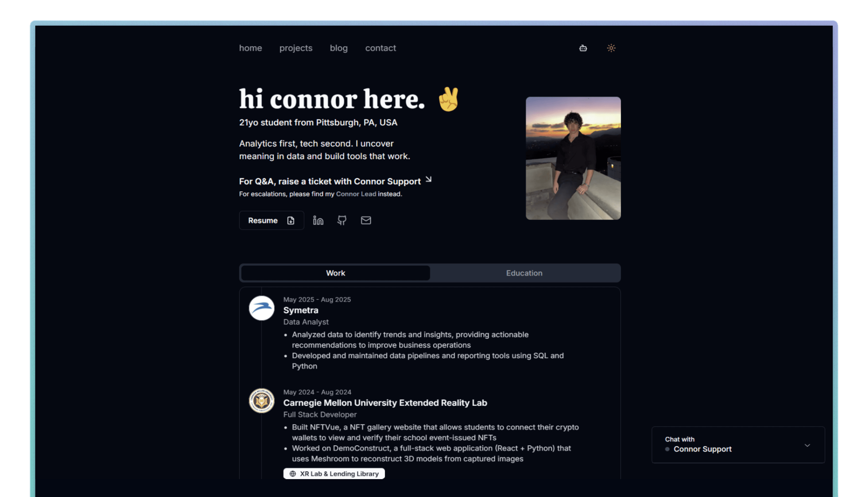
Task: Open the LinkedIn profile icon
Action: 318,221
